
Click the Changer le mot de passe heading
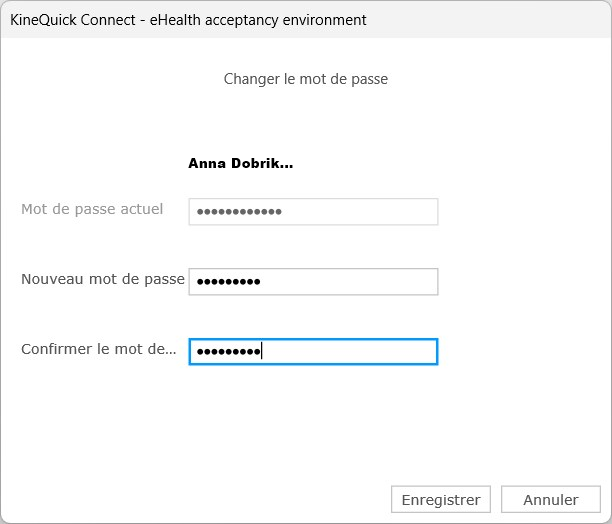click(x=306, y=79)
